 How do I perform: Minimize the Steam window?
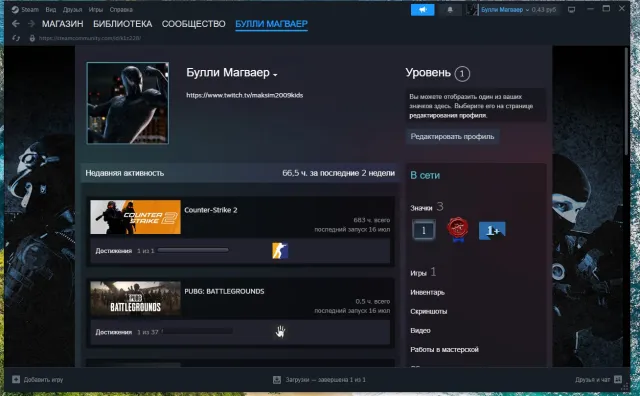point(590,9)
